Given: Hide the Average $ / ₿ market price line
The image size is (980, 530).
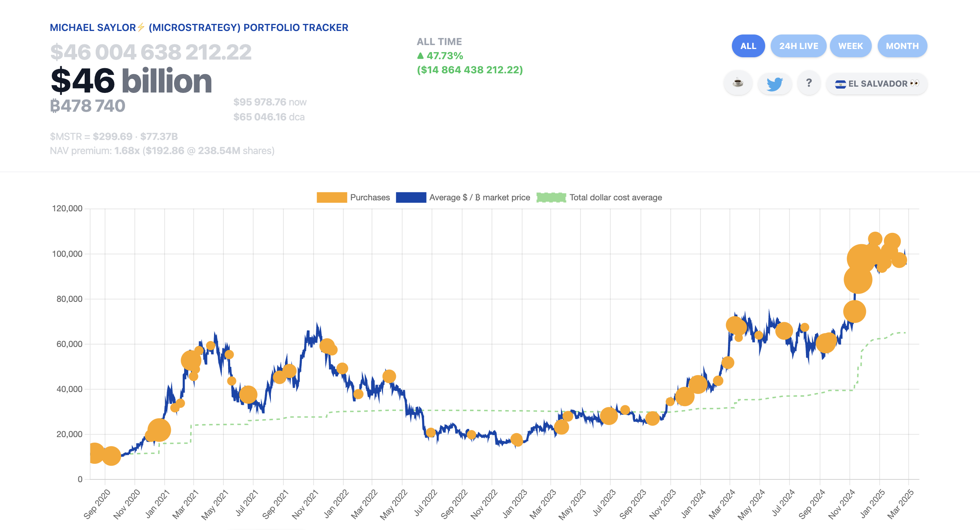Looking at the screenshot, I should (x=479, y=197).
